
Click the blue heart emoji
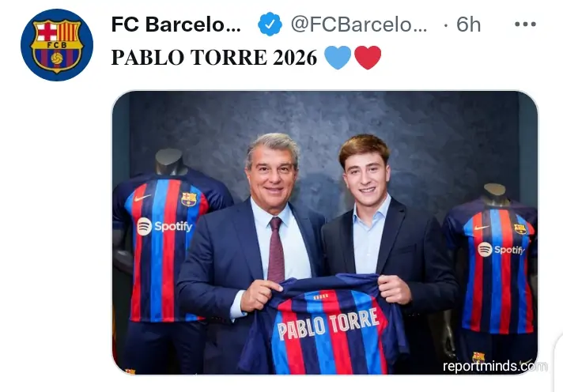coord(338,58)
